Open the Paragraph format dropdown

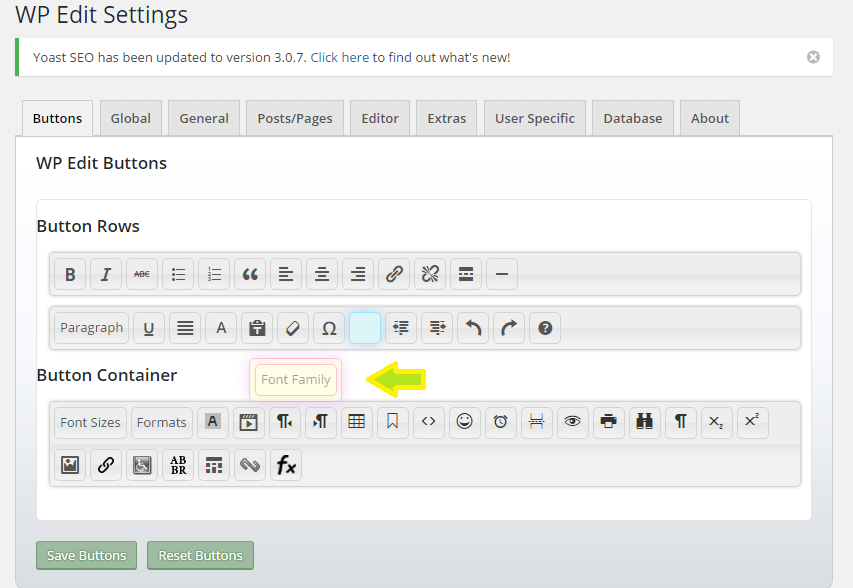pos(91,328)
